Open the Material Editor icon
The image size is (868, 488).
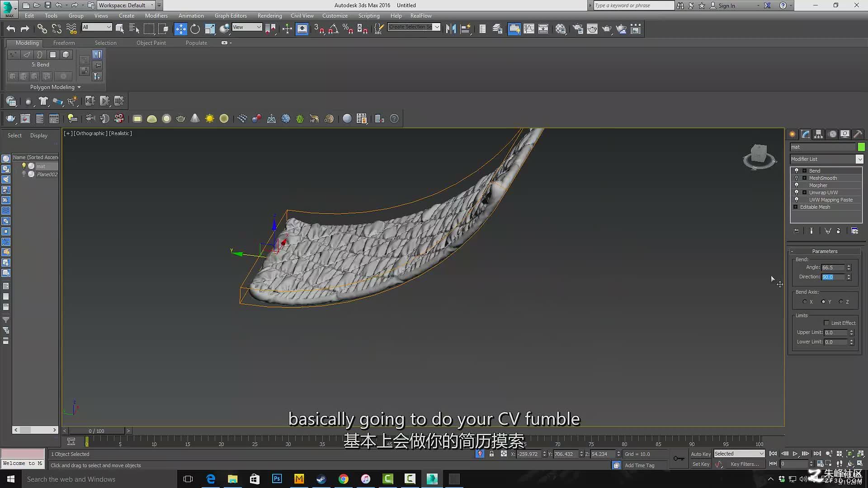(x=561, y=29)
